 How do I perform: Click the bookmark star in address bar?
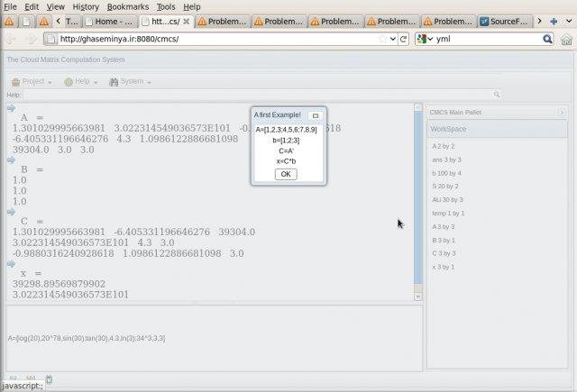coord(383,39)
